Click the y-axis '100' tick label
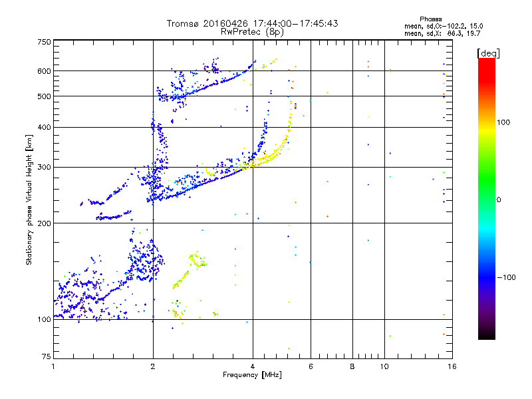Image resolution: width=532 pixels, height=399 pixels. [x=44, y=320]
